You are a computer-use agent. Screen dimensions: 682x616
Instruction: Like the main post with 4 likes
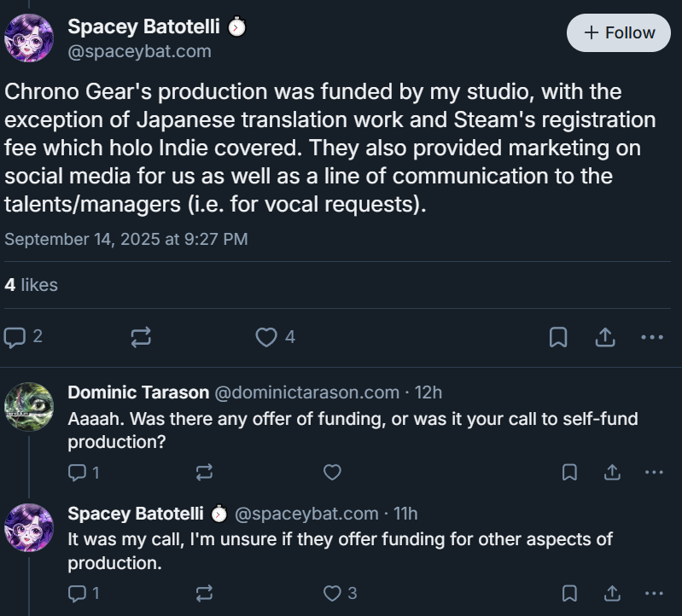[x=267, y=337]
